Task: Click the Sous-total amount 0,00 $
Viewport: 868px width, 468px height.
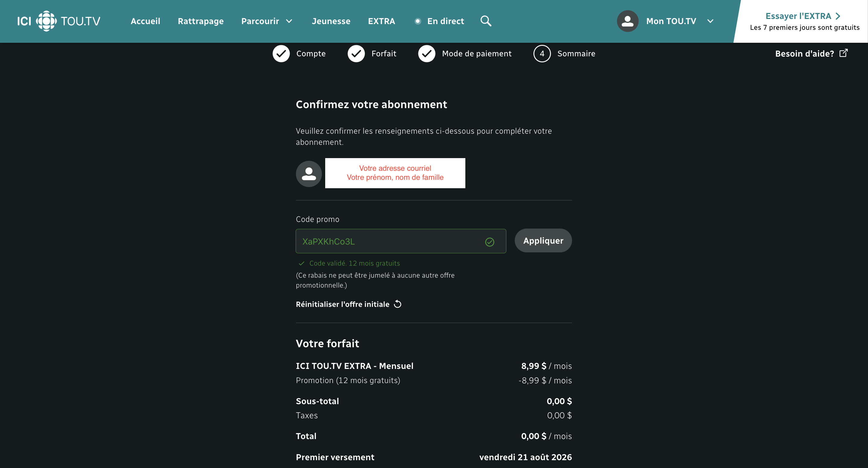Action: 559,401
